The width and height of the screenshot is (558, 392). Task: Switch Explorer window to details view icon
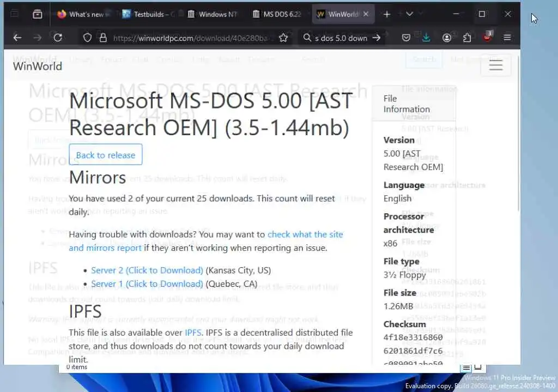tap(466, 368)
